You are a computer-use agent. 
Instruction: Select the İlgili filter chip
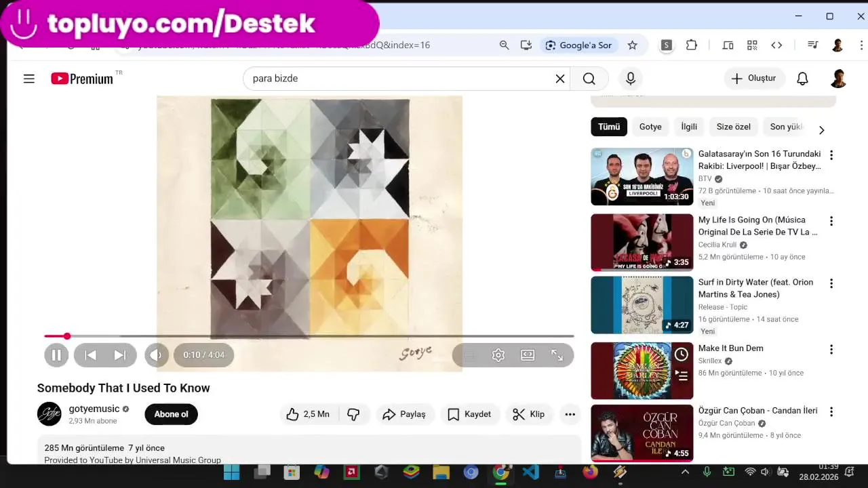coord(689,127)
